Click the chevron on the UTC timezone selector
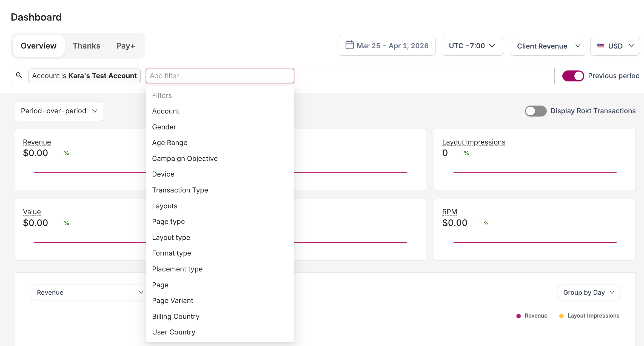The image size is (644, 346). coord(492,46)
